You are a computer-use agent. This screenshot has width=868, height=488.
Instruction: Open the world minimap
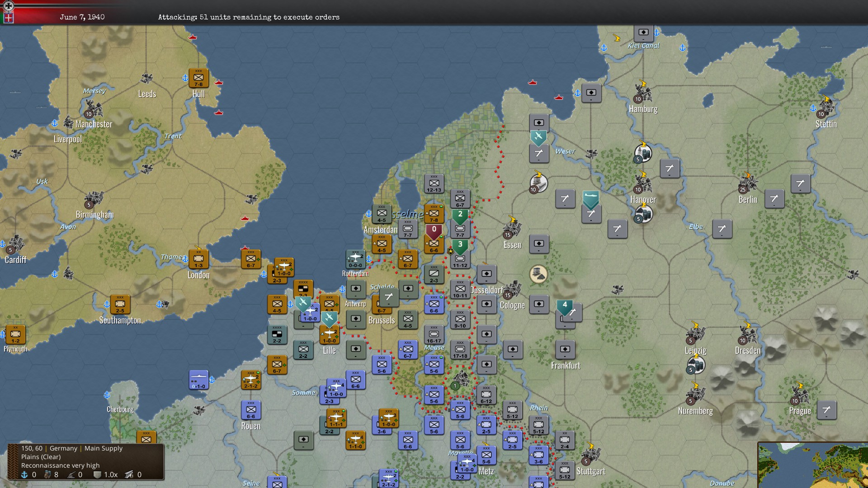point(813,465)
